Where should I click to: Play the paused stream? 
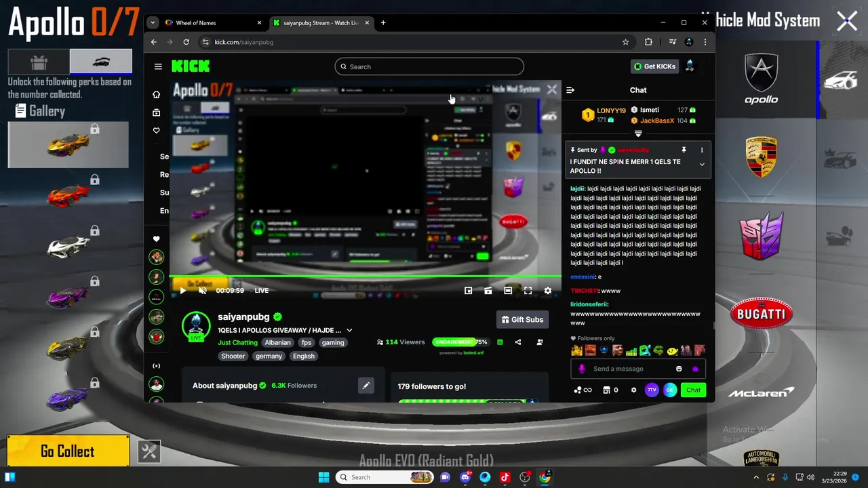(182, 290)
